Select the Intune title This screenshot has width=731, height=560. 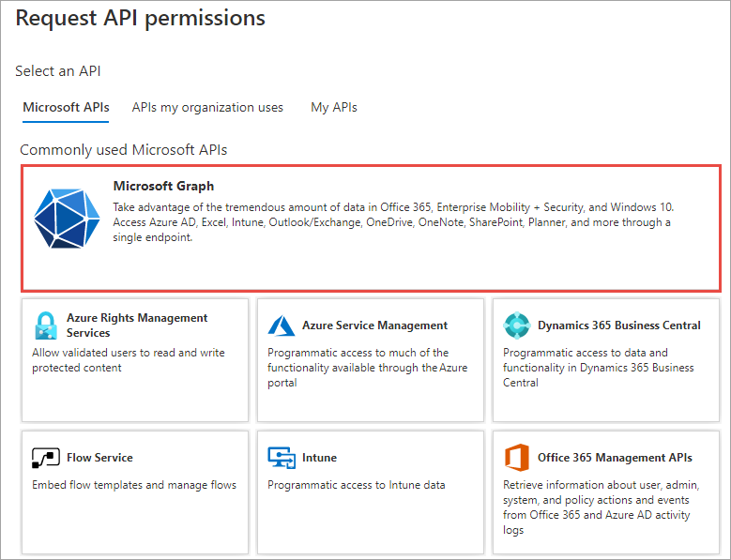point(319,458)
